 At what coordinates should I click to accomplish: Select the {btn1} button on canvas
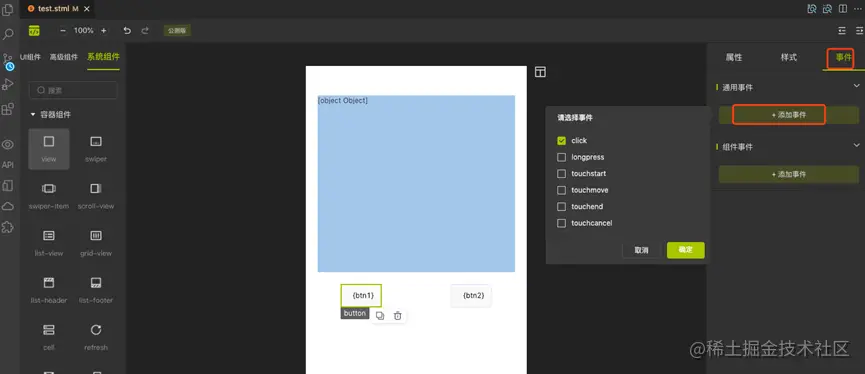[361, 296]
